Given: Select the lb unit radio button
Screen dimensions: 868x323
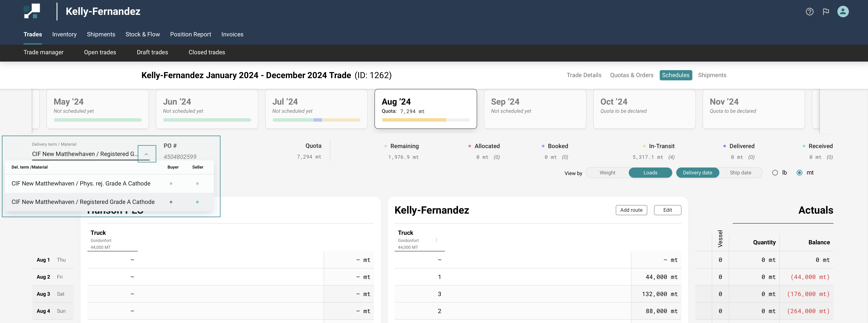Looking at the screenshot, I should pos(775,173).
